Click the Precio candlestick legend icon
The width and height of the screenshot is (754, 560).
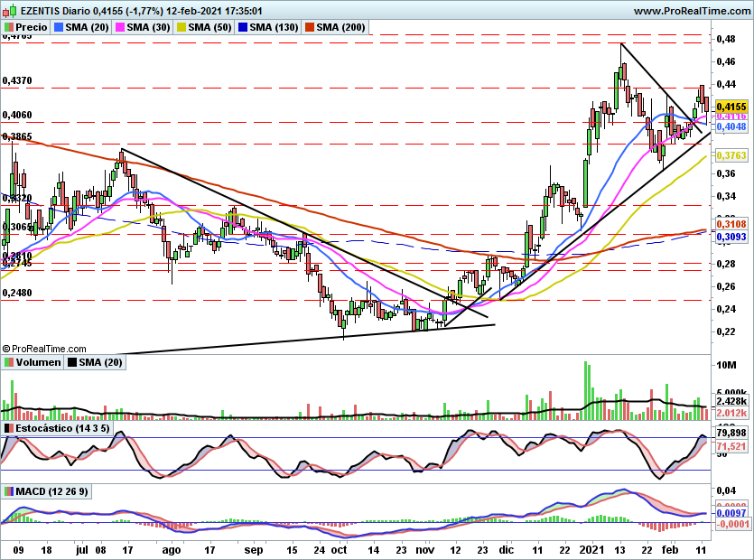click(9, 28)
